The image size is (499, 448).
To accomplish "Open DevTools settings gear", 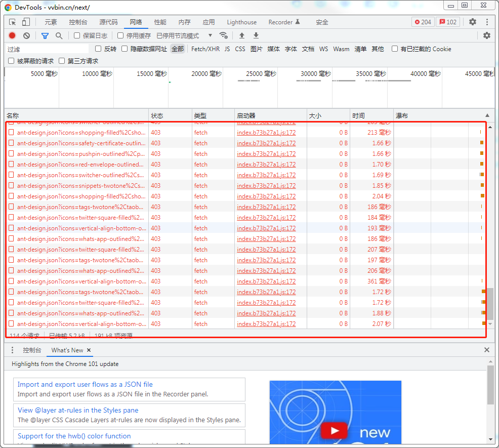I will pos(472,22).
